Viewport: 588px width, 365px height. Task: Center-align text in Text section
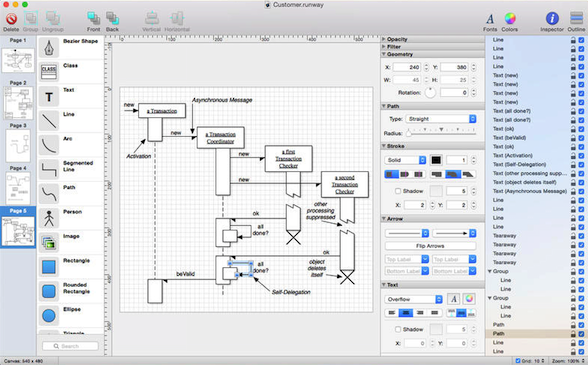(405, 313)
